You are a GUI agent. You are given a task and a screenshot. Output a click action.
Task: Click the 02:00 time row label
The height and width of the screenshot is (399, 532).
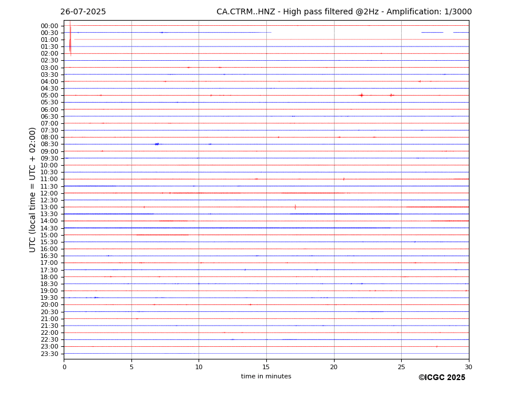click(x=49, y=53)
